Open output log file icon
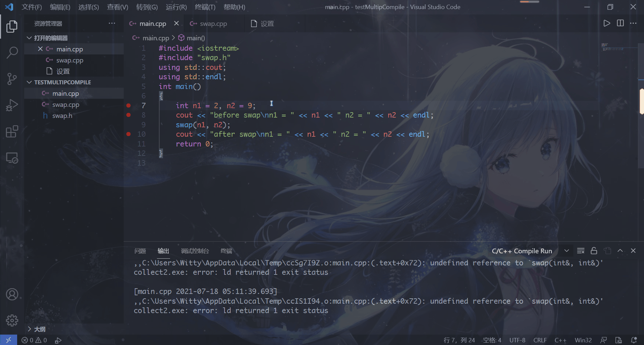 (607, 251)
